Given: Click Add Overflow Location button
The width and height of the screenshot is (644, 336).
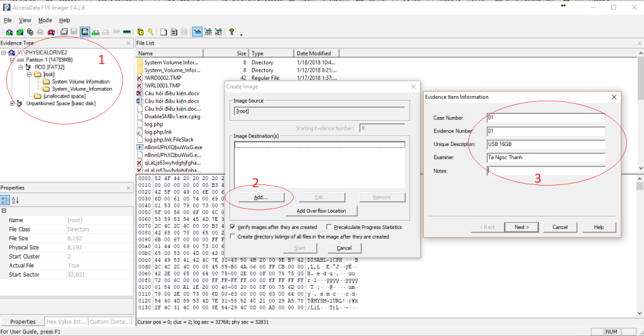Looking at the screenshot, I should point(321,211).
